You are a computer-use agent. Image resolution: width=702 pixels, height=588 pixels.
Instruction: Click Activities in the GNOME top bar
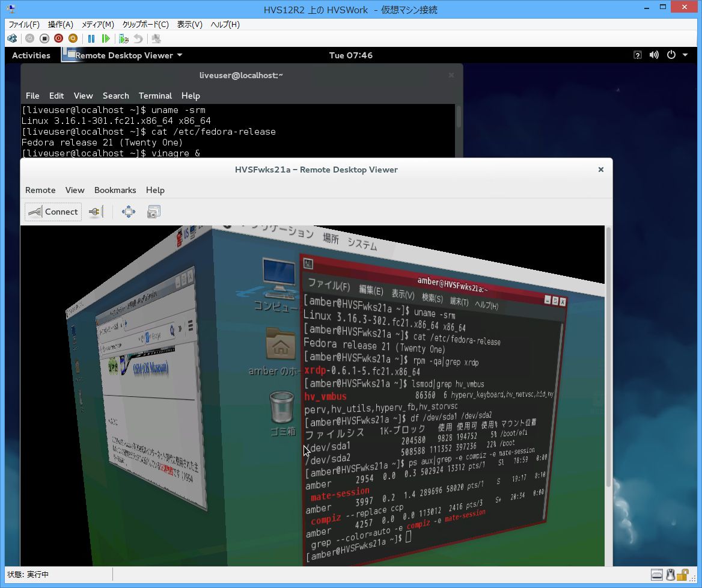31,55
